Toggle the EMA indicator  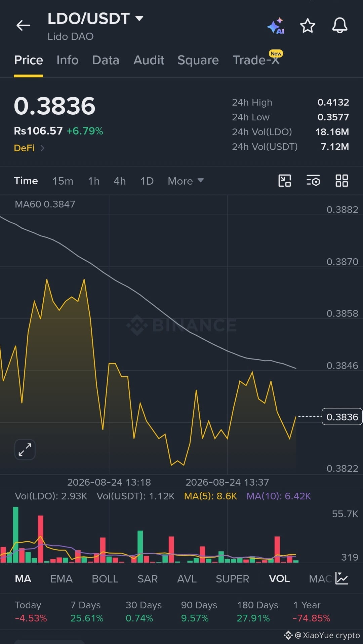(62, 579)
